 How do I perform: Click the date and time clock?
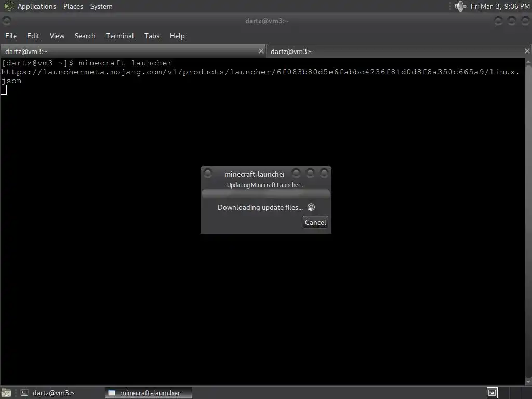500,6
